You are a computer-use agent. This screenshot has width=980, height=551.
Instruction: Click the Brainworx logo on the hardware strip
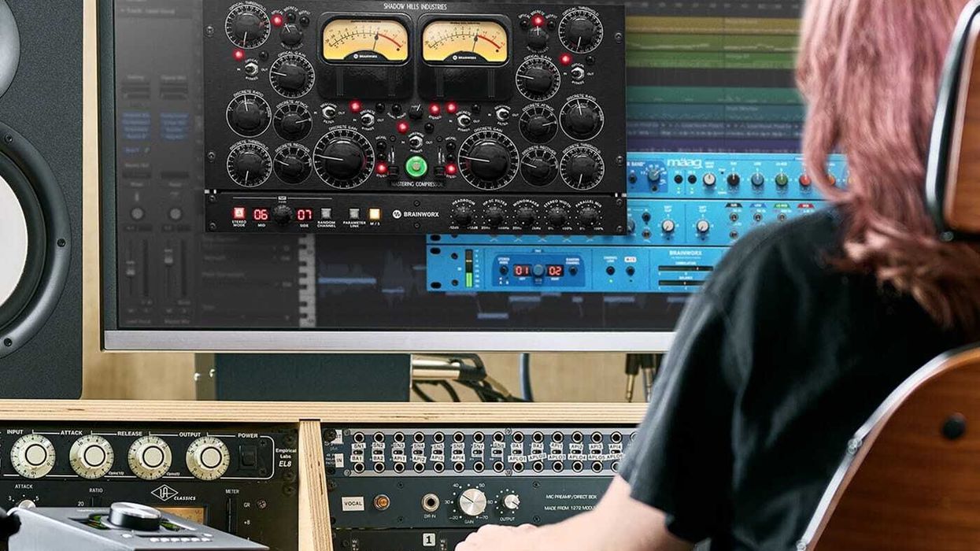point(398,213)
